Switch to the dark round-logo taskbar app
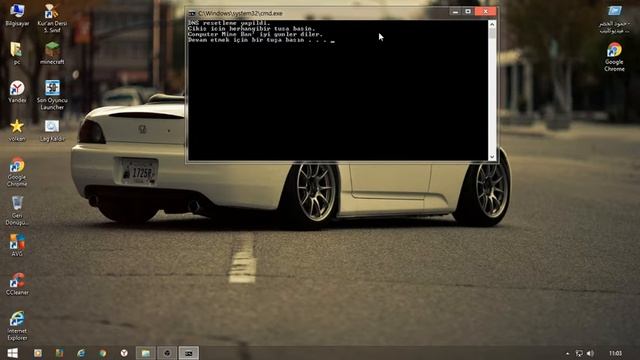The image size is (640, 360). tap(167, 353)
